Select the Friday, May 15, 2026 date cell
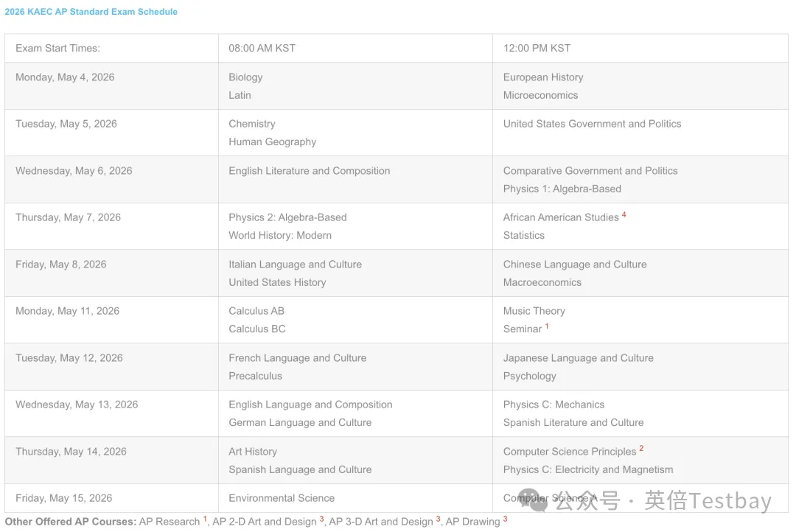 [x=64, y=498]
